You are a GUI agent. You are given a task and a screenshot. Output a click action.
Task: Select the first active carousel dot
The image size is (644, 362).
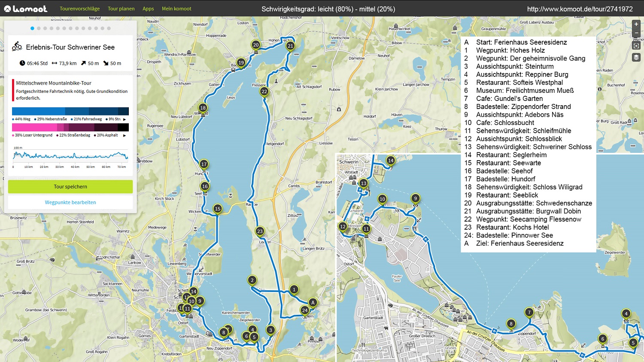[32, 28]
